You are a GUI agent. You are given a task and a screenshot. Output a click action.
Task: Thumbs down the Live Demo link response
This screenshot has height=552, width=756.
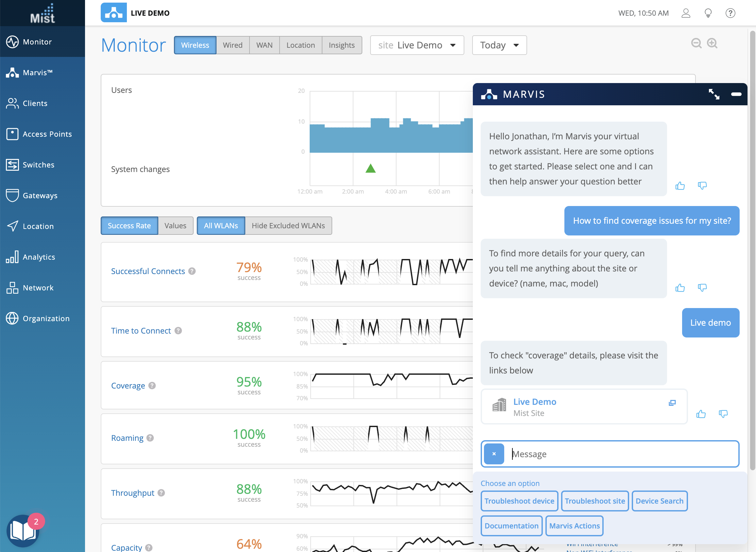pos(723,414)
